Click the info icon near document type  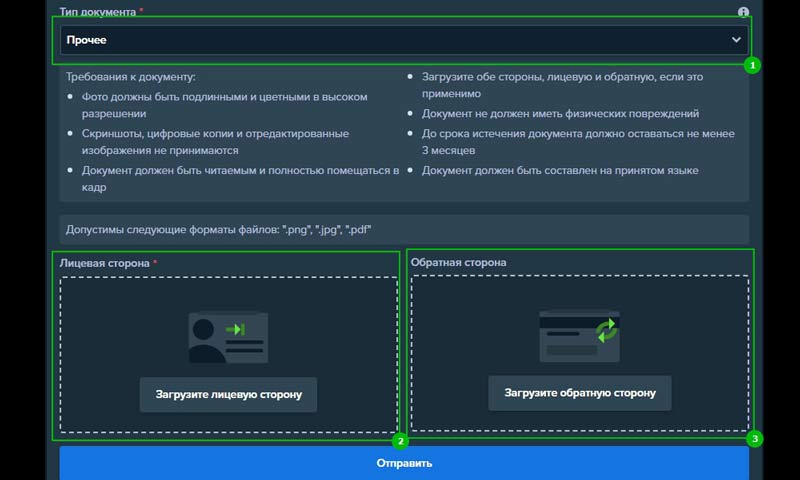pos(743,12)
